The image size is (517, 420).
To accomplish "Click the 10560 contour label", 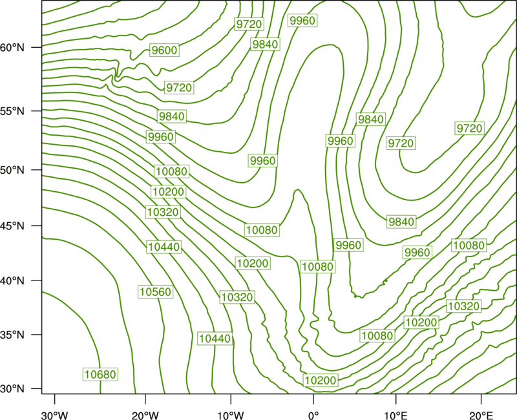I will (155, 292).
